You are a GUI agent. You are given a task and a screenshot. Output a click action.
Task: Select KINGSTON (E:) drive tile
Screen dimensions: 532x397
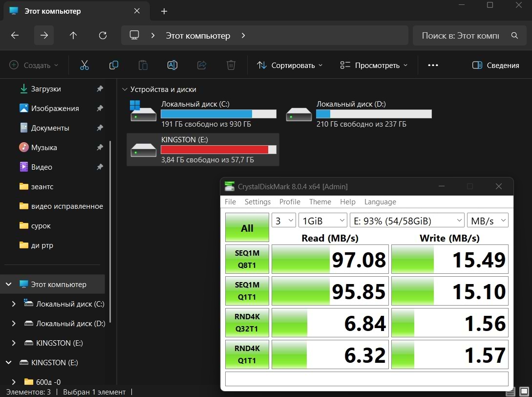point(203,150)
